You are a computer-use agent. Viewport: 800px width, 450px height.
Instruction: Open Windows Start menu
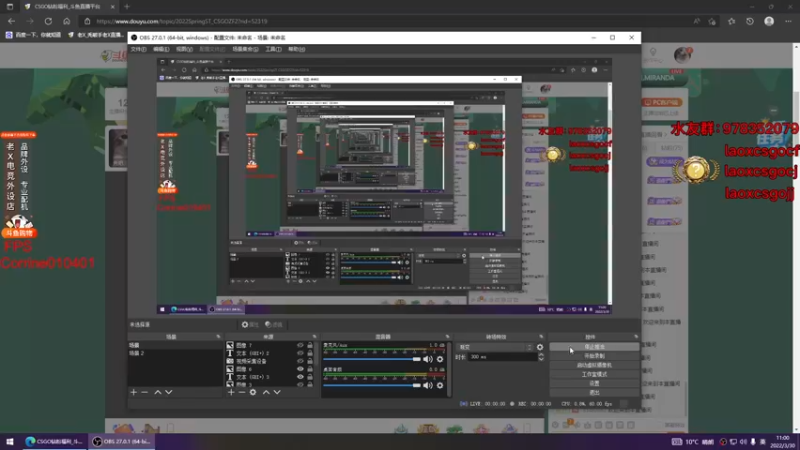pyautogui.click(x=10, y=441)
